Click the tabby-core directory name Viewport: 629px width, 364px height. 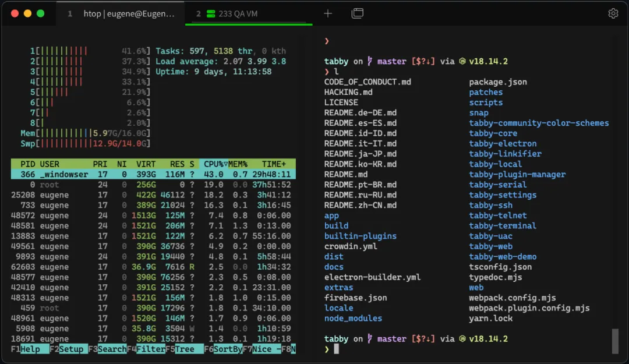pyautogui.click(x=493, y=133)
